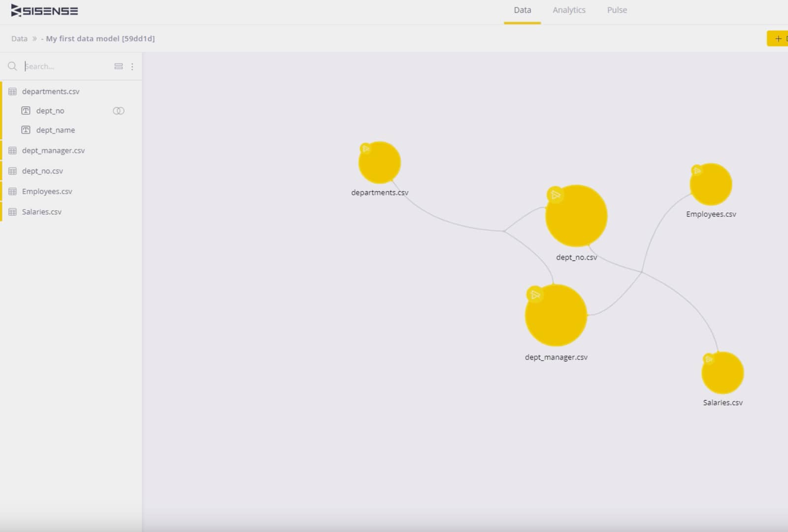Click the build badge on the dept_manager.csv node
Screen dimensions: 788x532
(535, 296)
